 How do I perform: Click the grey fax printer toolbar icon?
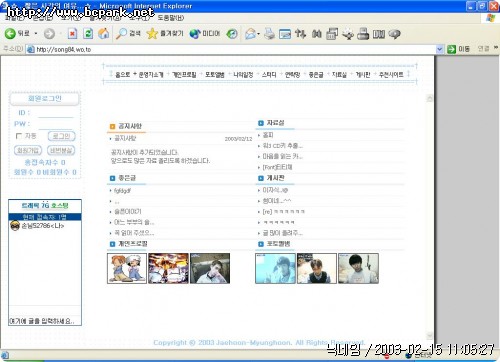tap(363, 33)
